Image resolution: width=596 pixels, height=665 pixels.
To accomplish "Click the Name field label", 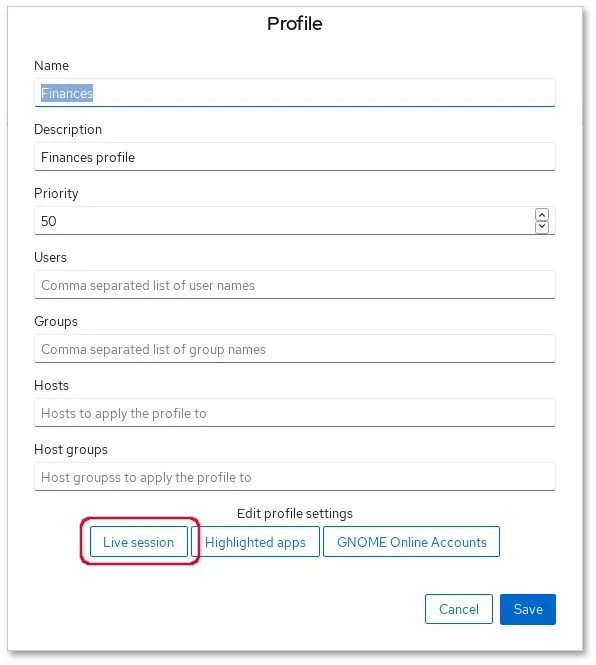I will pyautogui.click(x=51, y=66).
